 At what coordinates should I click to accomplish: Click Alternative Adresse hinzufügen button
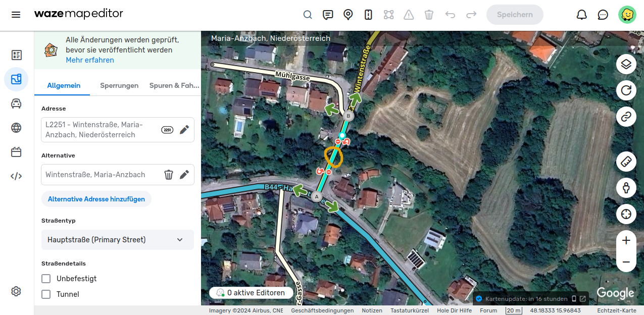click(x=96, y=199)
